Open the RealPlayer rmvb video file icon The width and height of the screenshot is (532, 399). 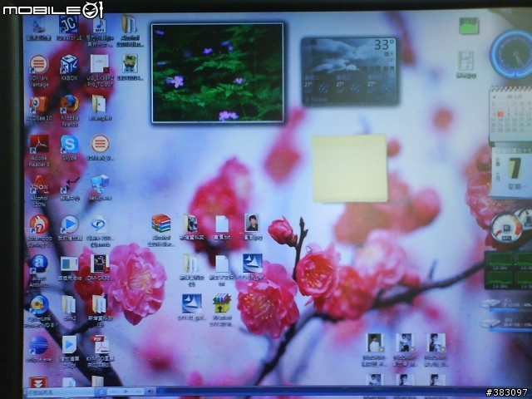(100, 224)
